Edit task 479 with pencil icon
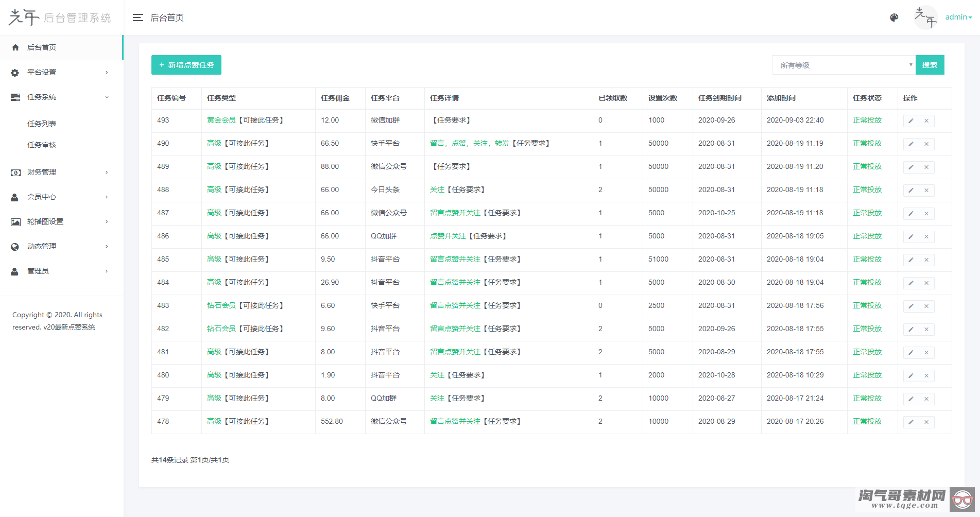This screenshot has width=980, height=517. point(911,399)
